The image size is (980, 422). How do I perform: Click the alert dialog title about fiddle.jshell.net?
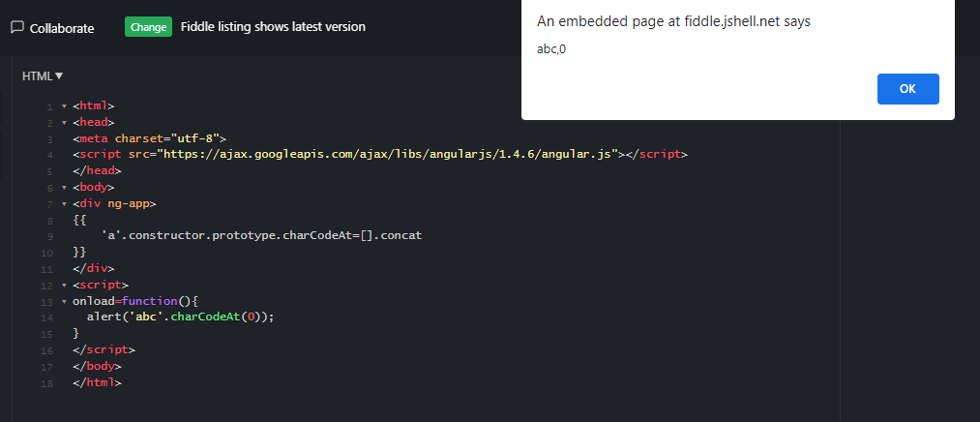click(673, 21)
